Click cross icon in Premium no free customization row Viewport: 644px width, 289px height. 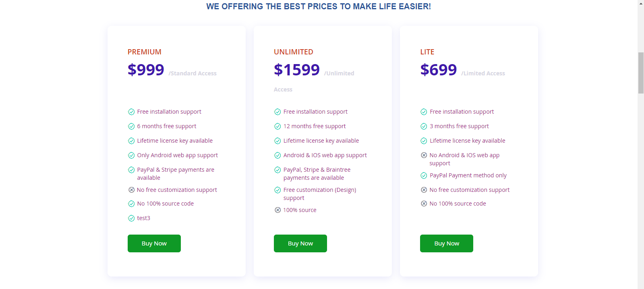tap(131, 190)
